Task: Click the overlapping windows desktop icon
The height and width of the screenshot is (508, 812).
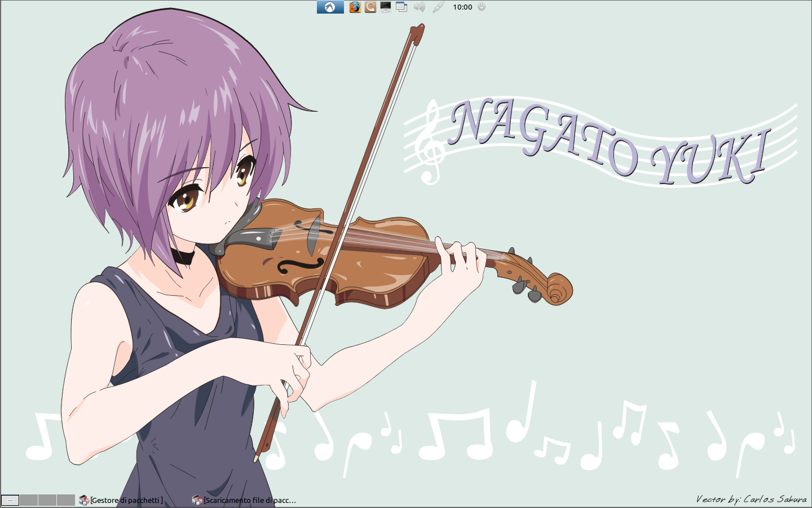Action: 401,7
